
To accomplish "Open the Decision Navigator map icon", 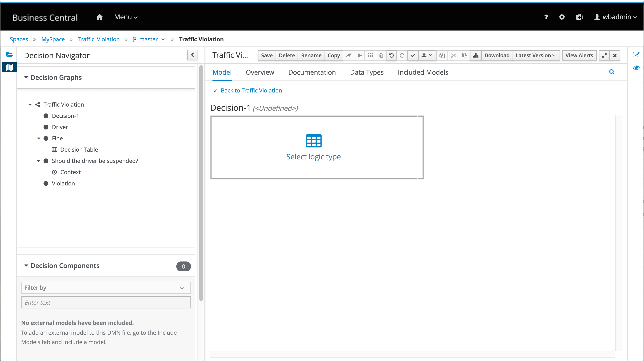I will (x=9, y=67).
